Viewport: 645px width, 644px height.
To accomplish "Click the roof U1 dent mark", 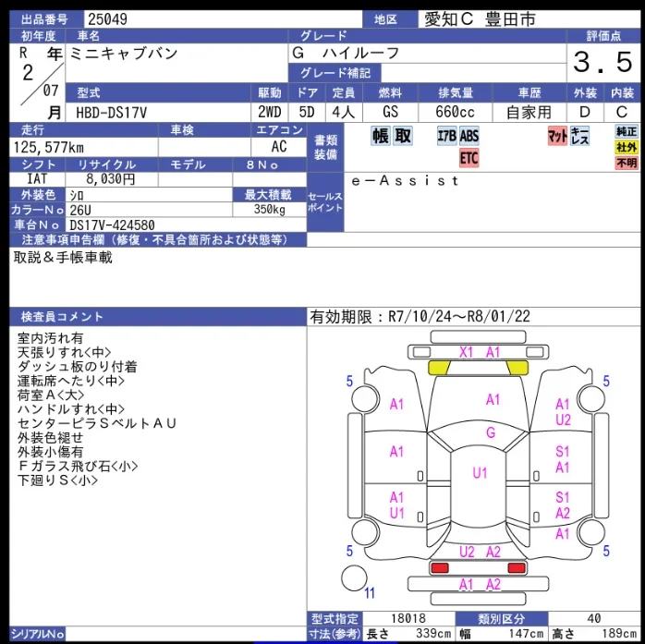I will tap(480, 473).
